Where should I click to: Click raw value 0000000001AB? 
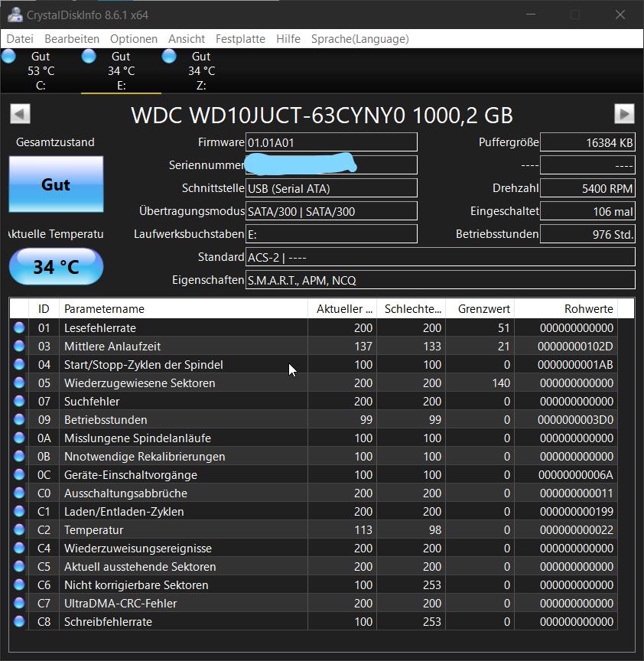click(x=575, y=364)
